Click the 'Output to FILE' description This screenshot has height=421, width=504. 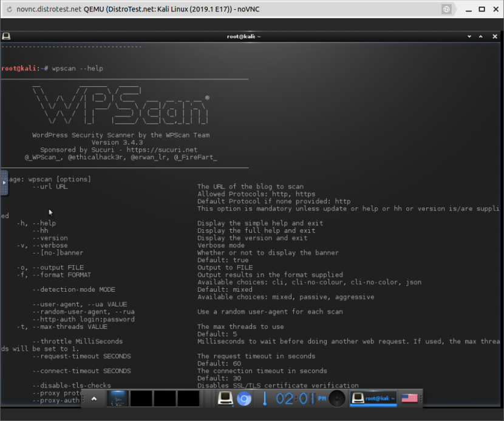tap(225, 268)
